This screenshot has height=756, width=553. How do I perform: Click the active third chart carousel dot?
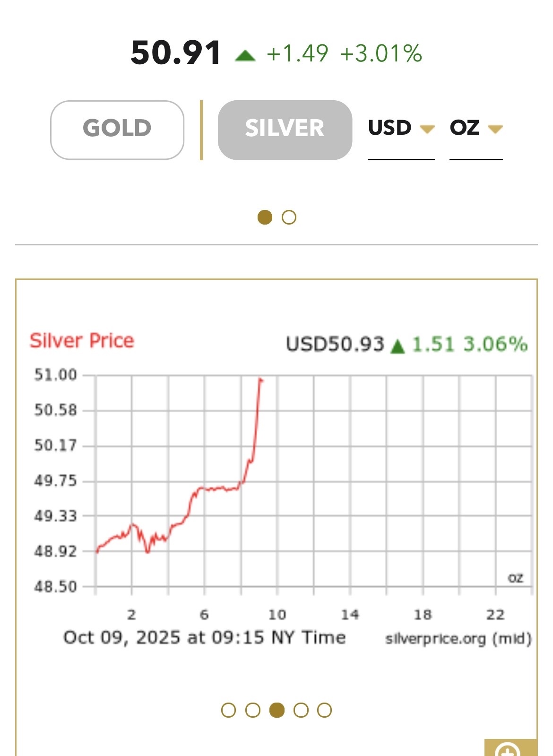pyautogui.click(x=277, y=710)
